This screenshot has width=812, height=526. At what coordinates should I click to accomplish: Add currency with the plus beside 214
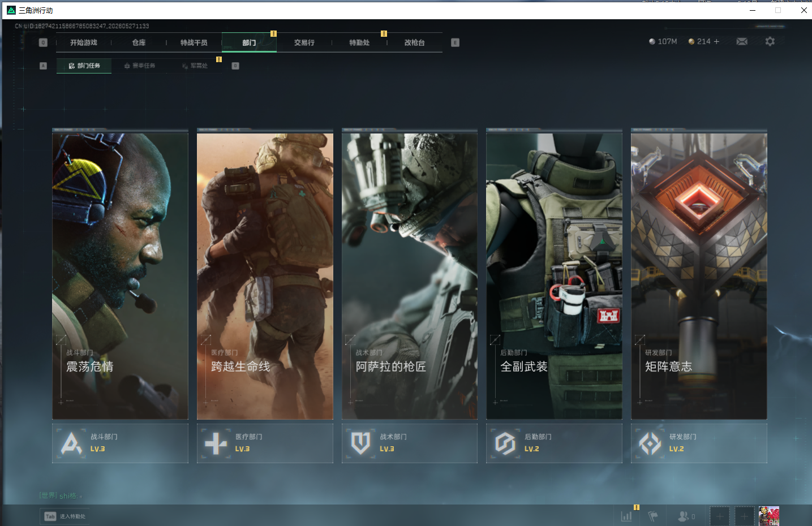click(716, 41)
